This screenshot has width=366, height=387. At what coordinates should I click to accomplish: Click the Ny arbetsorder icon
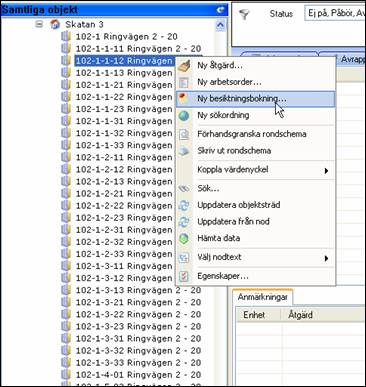coord(184,82)
